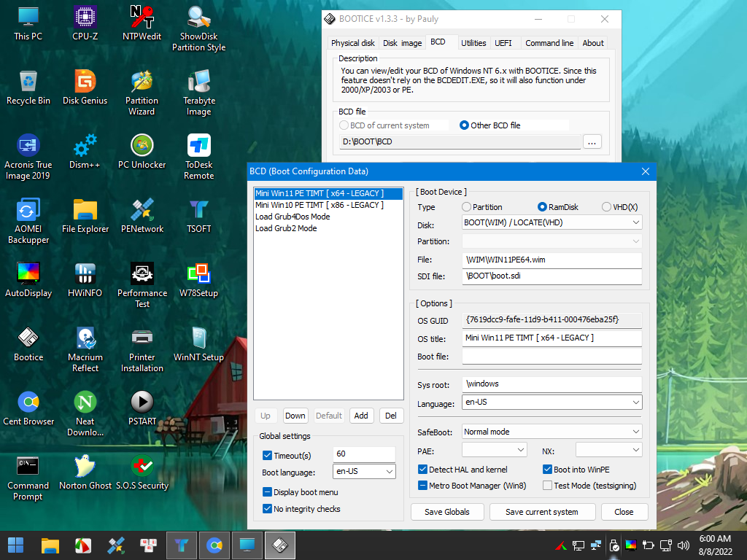Open ToDesk Remote desktop icon
Viewport: 747px width, 560px height.
pos(198,157)
